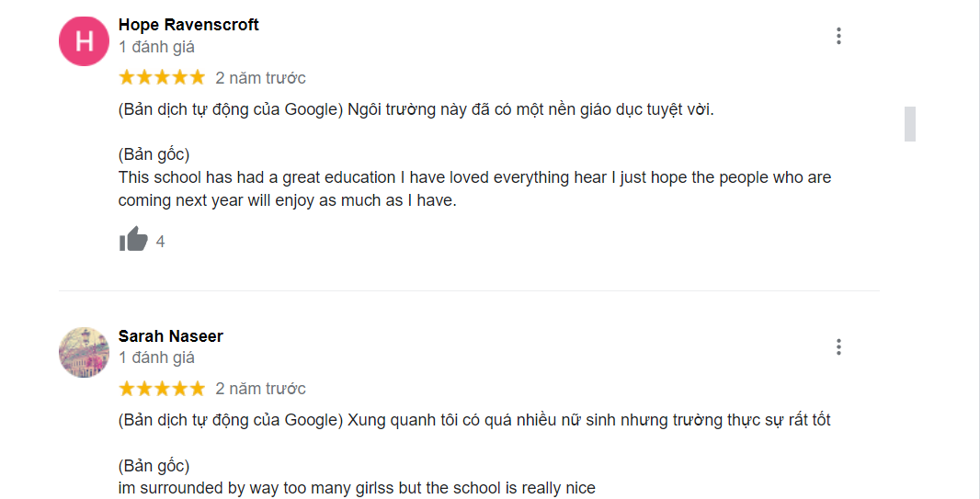This screenshot has height=499, width=980.
Task: Like Hope Ravenscroft's review with thumbs up
Action: (x=133, y=241)
